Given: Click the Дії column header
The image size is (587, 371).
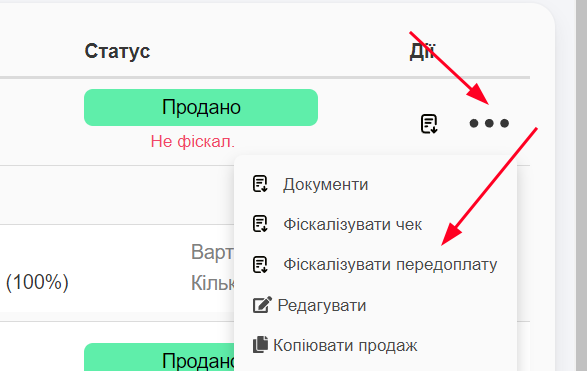Looking at the screenshot, I should 422,51.
